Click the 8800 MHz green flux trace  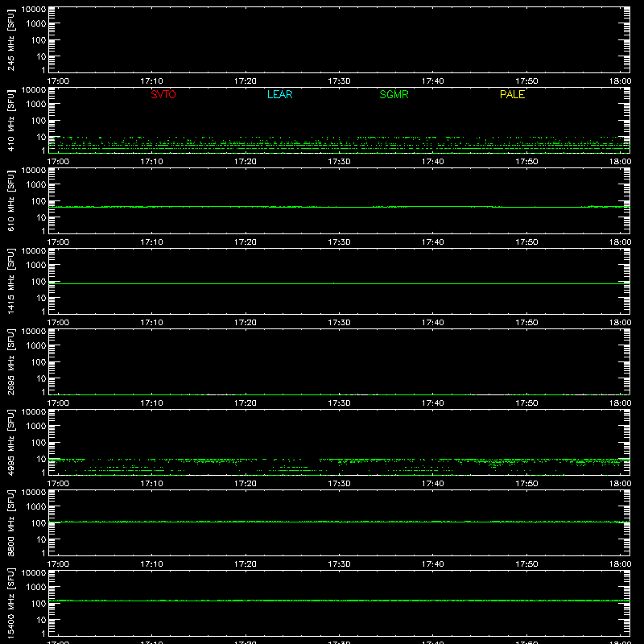pos(339,522)
